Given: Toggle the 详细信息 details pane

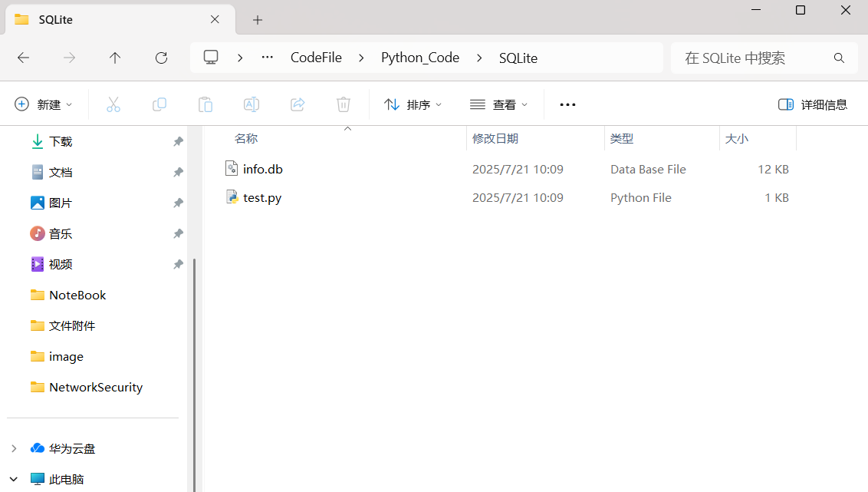Looking at the screenshot, I should pos(813,104).
